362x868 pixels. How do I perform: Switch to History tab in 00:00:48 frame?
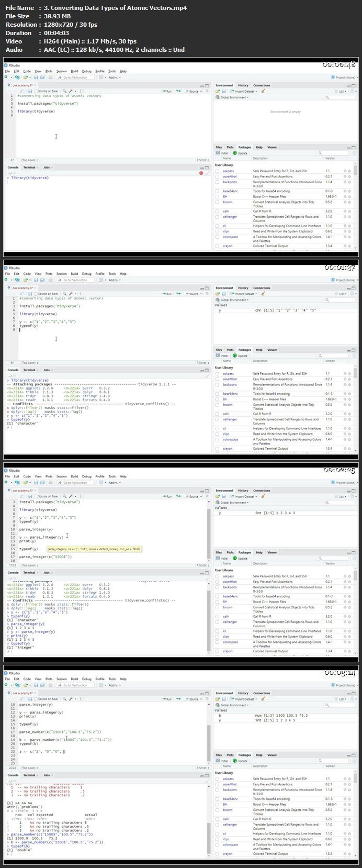(243, 85)
